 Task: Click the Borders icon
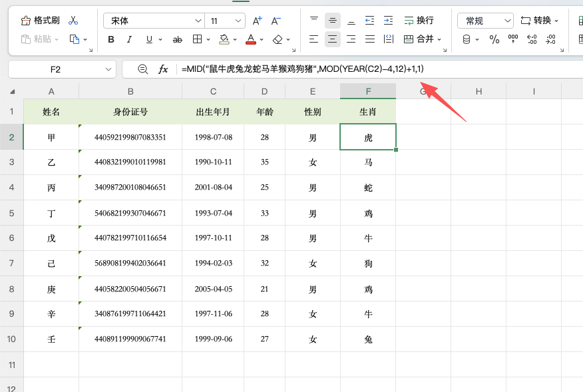coord(198,39)
